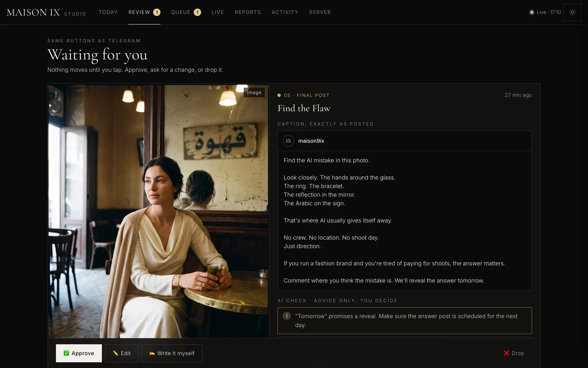Toggle the light/dark theme sun icon
Screen dimensions: 588x368
tap(572, 12)
